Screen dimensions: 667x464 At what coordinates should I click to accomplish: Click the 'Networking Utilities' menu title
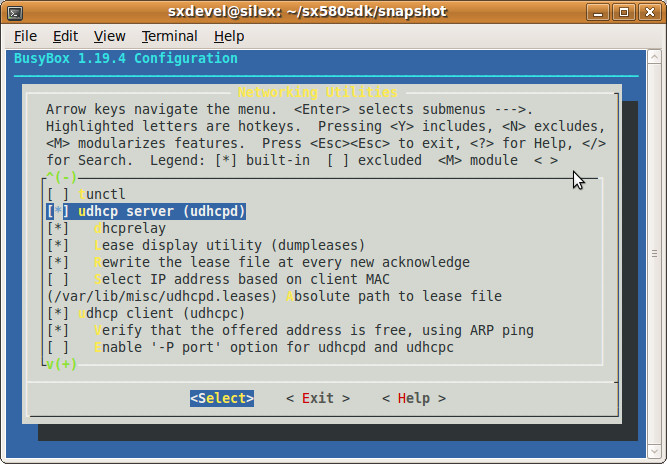click(318, 92)
